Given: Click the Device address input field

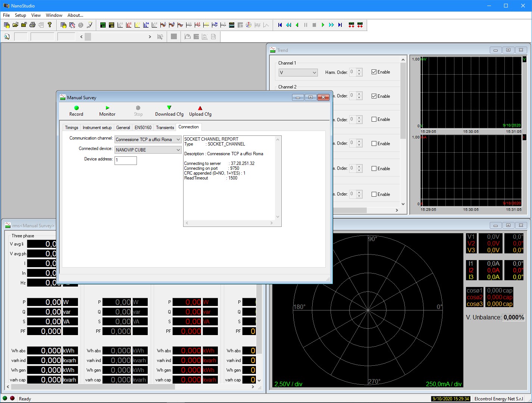Looking at the screenshot, I should pos(126,160).
